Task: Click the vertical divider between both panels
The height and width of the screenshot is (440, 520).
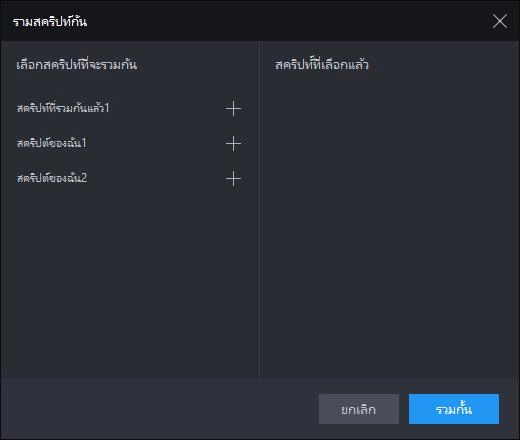Action: tap(259, 209)
